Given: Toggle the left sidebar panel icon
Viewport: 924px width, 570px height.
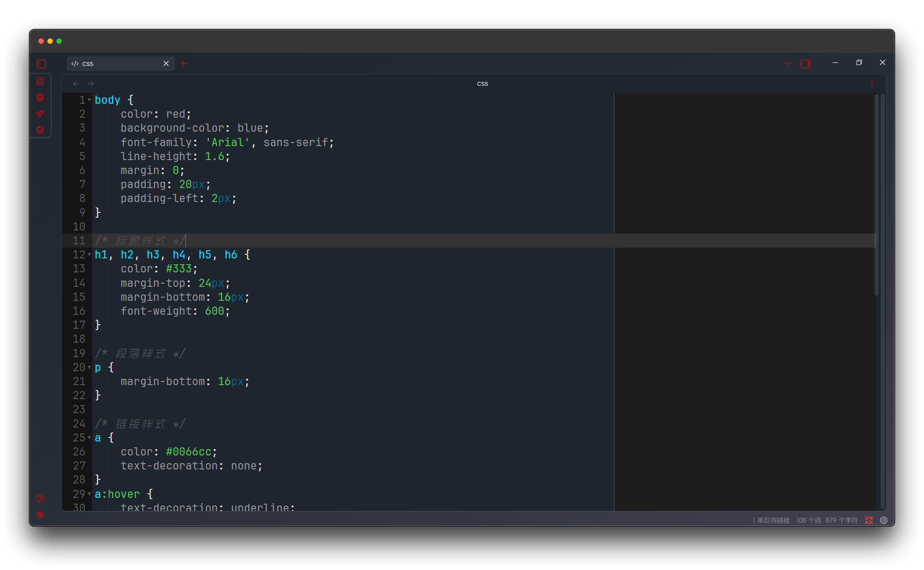Looking at the screenshot, I should [41, 64].
